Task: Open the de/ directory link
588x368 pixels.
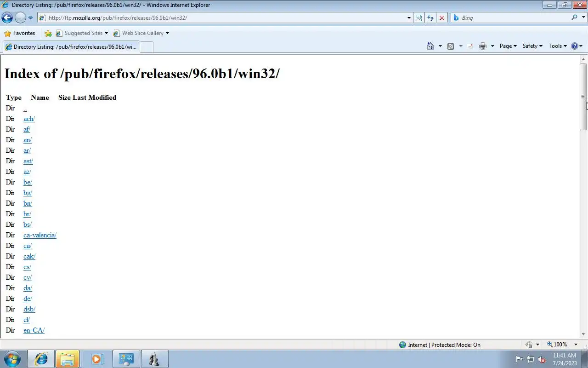Action: pos(28,299)
